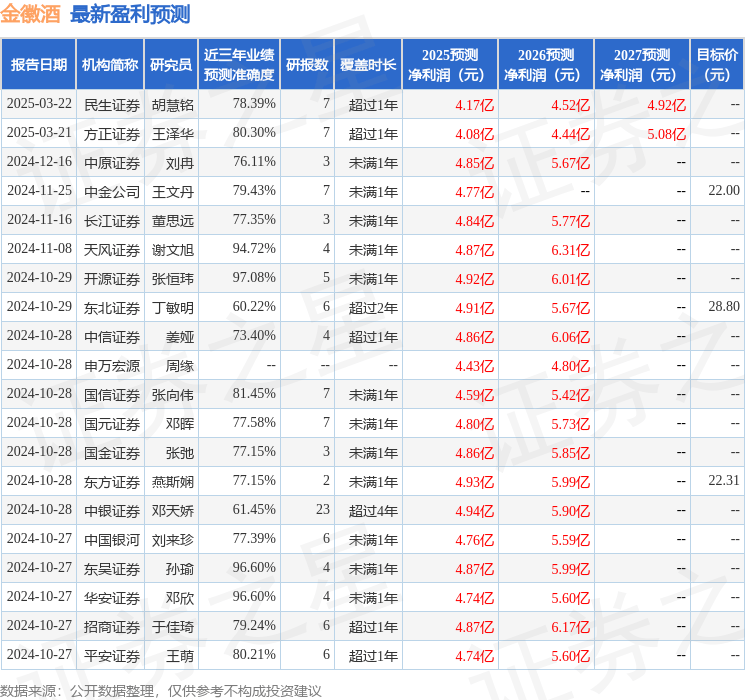Select the 开源证券 institution cell

coord(112,278)
